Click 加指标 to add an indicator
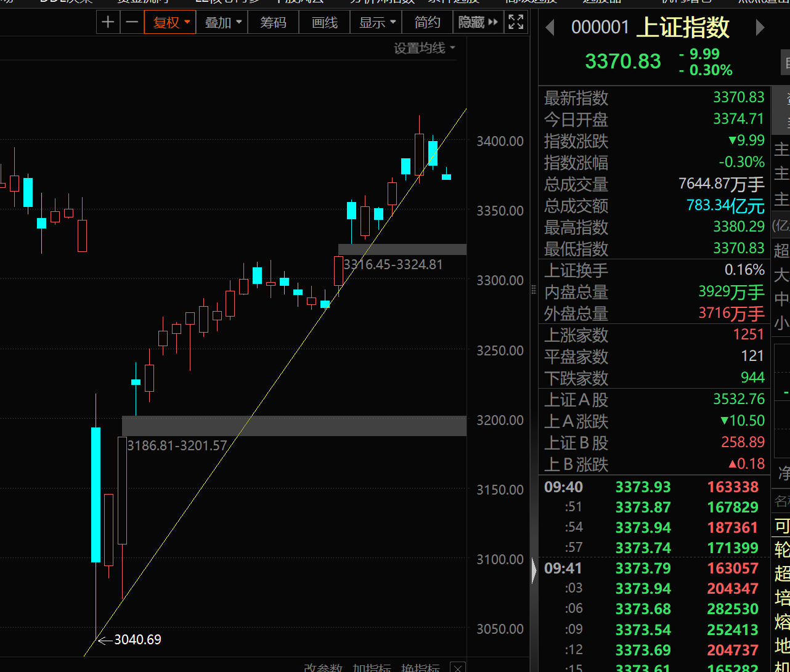 [x=372, y=667]
